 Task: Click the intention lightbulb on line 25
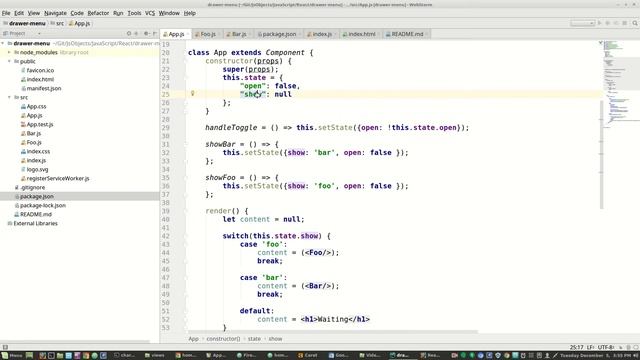pos(193,93)
